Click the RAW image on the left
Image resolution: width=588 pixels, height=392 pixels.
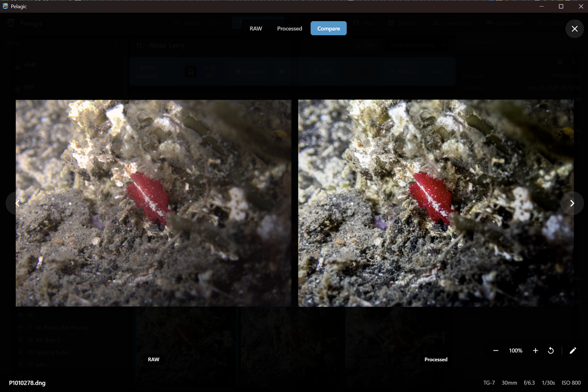153,203
